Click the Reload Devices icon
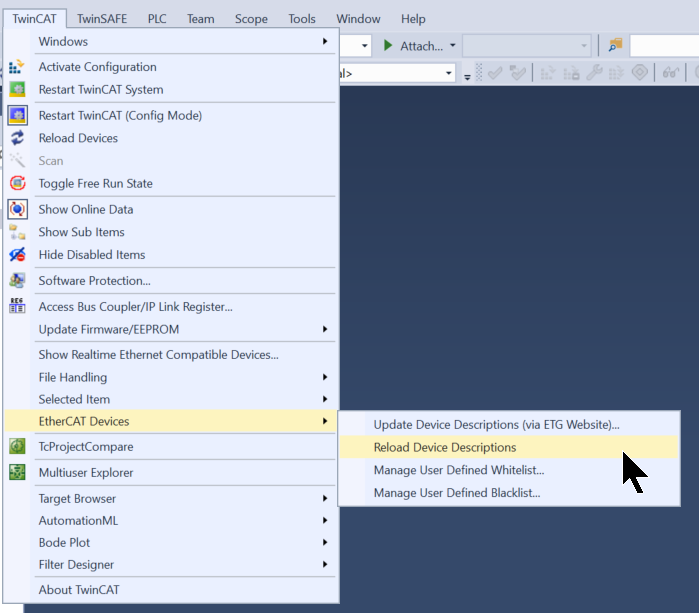This screenshot has height=613, width=699. [x=17, y=138]
